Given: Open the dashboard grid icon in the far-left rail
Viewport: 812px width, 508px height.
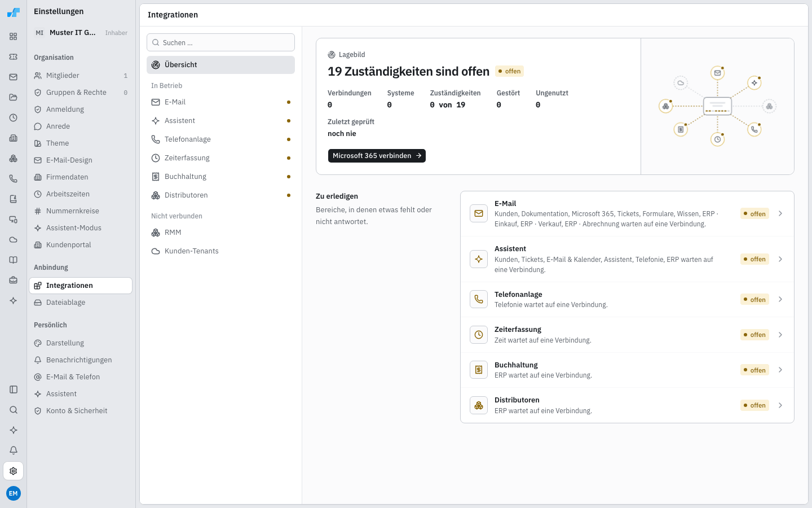Looking at the screenshot, I should click(x=14, y=37).
